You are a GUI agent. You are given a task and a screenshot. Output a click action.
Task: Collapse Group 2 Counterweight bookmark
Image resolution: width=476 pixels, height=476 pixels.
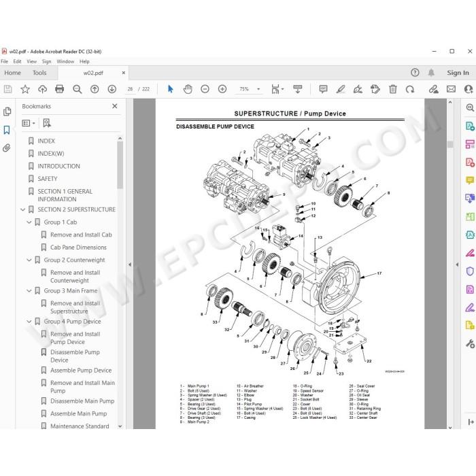click(x=29, y=260)
